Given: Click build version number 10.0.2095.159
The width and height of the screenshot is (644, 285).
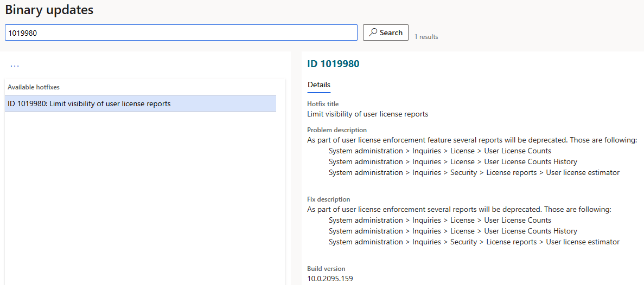Looking at the screenshot, I should point(330,279).
